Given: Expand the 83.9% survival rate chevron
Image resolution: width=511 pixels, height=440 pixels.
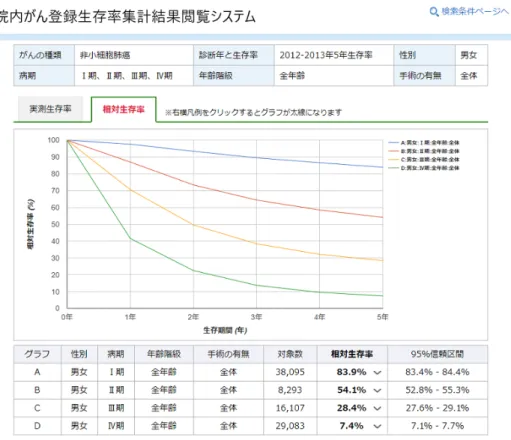Looking at the screenshot, I should point(377,373).
